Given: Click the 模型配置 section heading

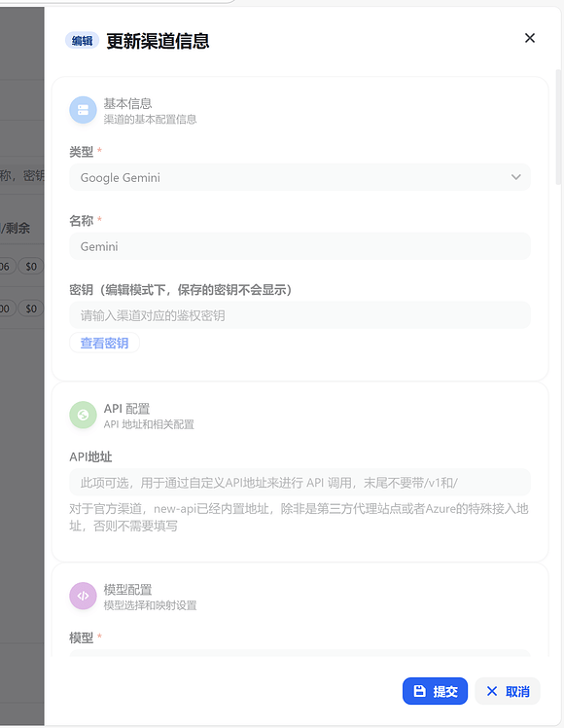Looking at the screenshot, I should click(127, 590).
